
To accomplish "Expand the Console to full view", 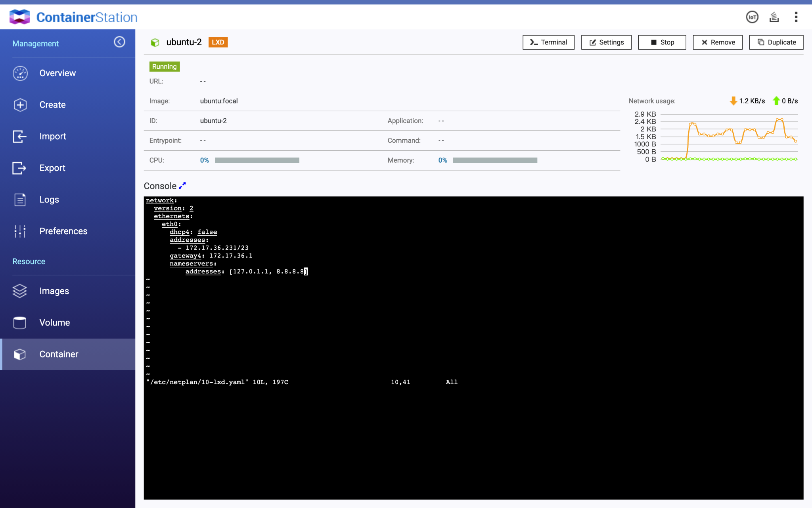I will tap(182, 186).
